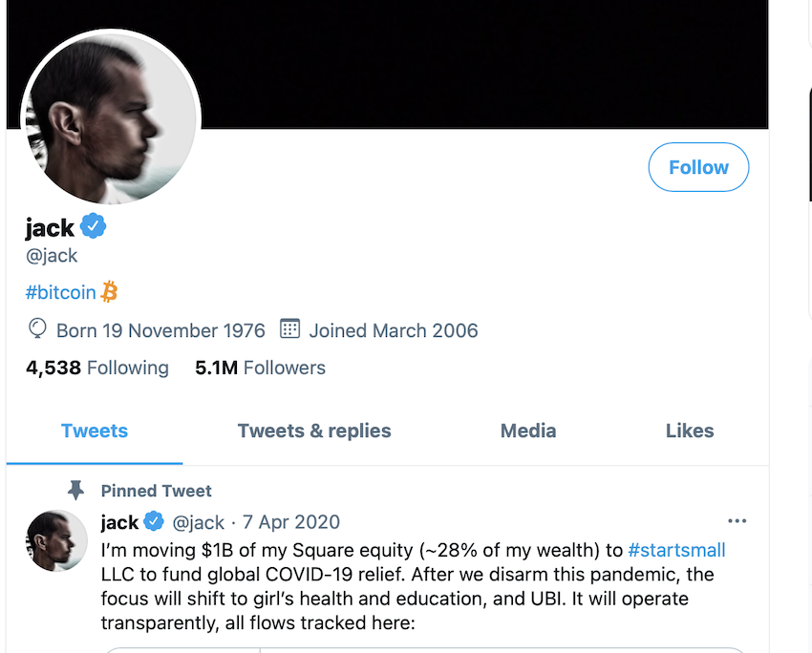Switch to Tweets & replies tab

(x=314, y=431)
